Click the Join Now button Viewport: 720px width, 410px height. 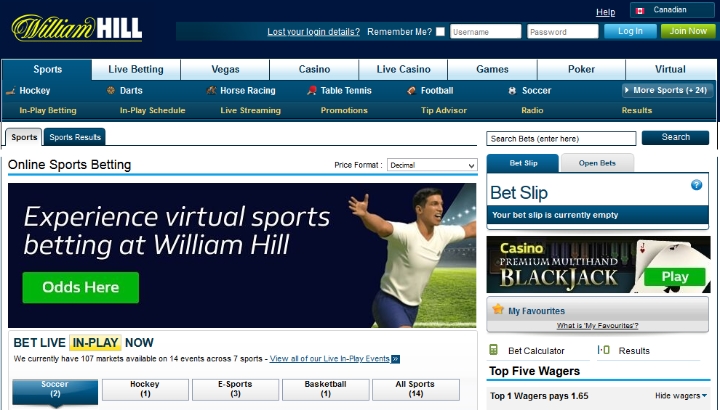(688, 31)
